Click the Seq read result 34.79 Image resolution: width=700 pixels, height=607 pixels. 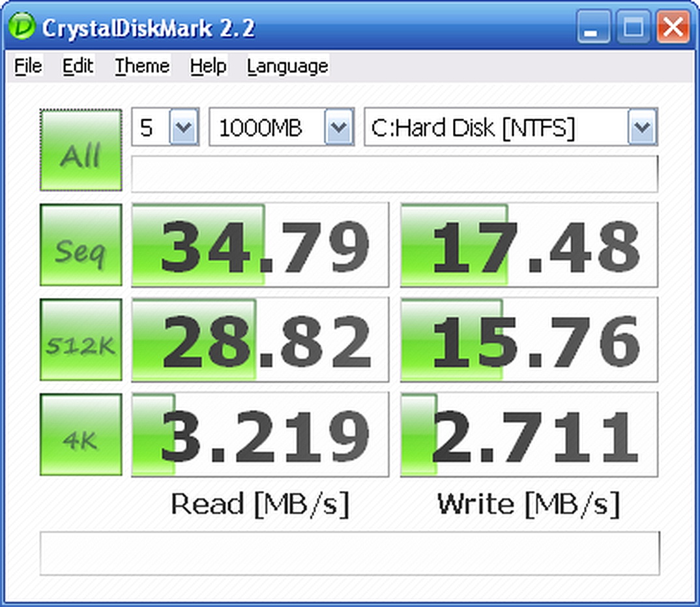(x=260, y=244)
